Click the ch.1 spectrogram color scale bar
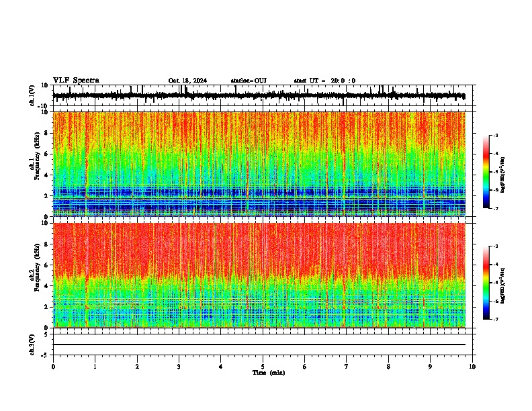The image size is (532, 411). coord(486,172)
